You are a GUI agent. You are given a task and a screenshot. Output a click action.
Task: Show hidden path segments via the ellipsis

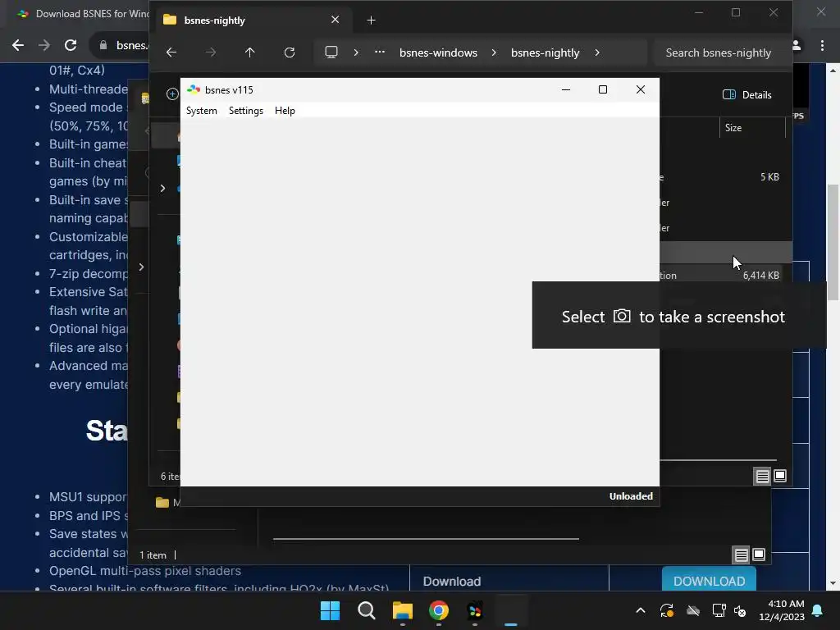click(379, 52)
